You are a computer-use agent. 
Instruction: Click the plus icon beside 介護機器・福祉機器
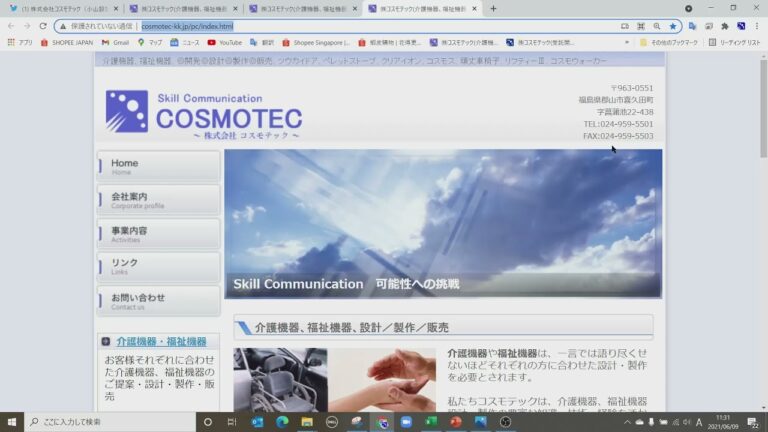[x=106, y=341]
